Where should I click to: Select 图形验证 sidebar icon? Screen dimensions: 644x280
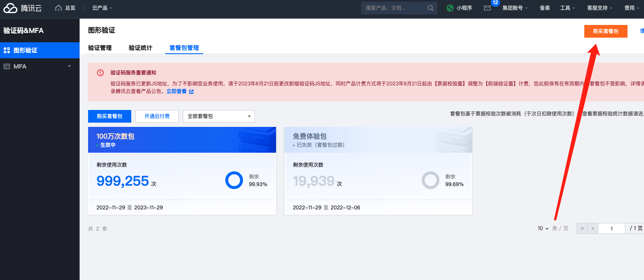coord(7,50)
